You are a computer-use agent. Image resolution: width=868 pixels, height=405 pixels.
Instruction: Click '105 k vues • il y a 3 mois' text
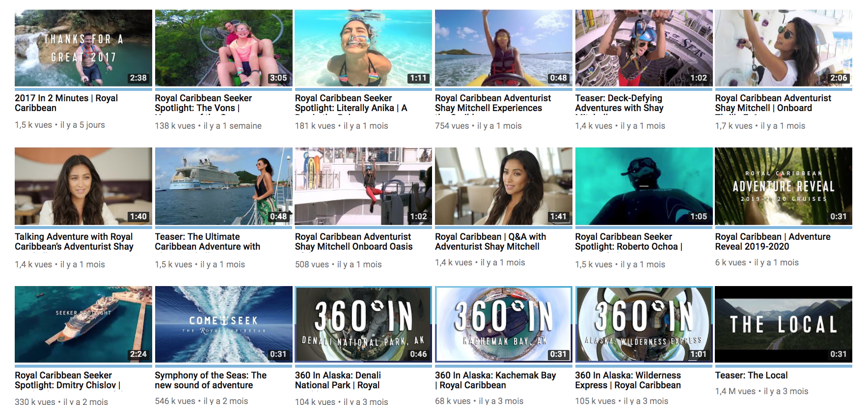622,401
